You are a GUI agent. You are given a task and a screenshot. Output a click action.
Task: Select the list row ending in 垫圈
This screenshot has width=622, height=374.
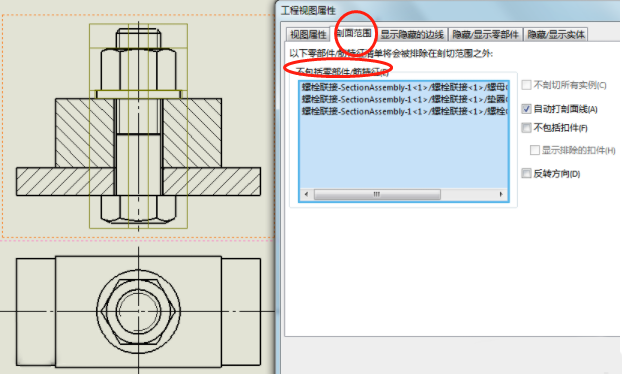click(404, 99)
